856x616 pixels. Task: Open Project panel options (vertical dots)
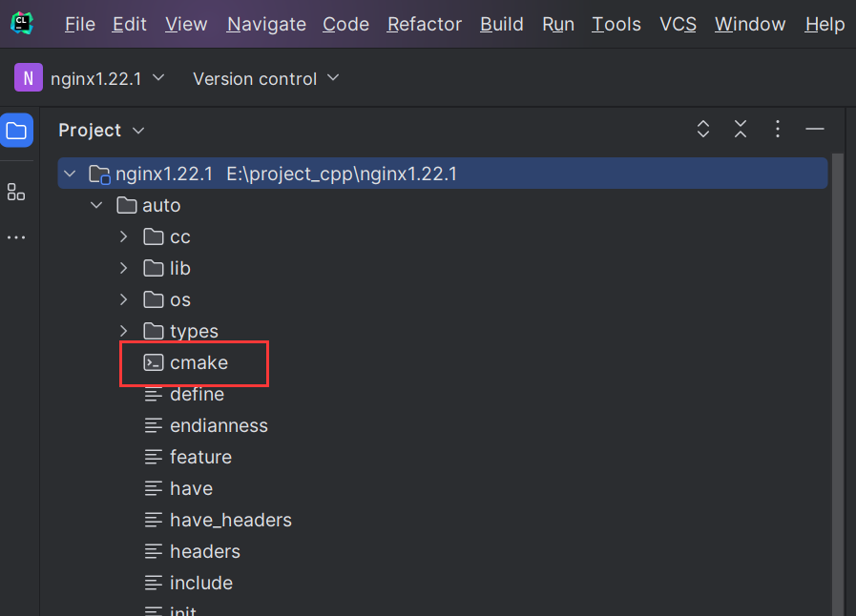click(778, 130)
